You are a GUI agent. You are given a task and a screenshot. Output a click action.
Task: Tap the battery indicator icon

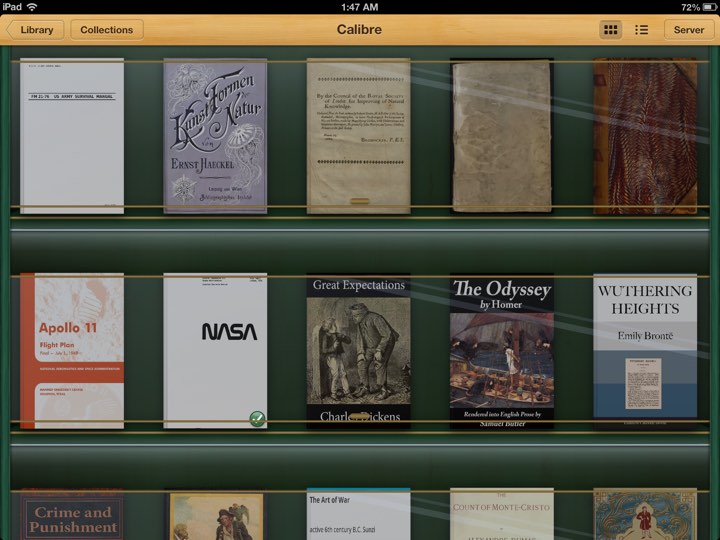pyautogui.click(x=709, y=7)
